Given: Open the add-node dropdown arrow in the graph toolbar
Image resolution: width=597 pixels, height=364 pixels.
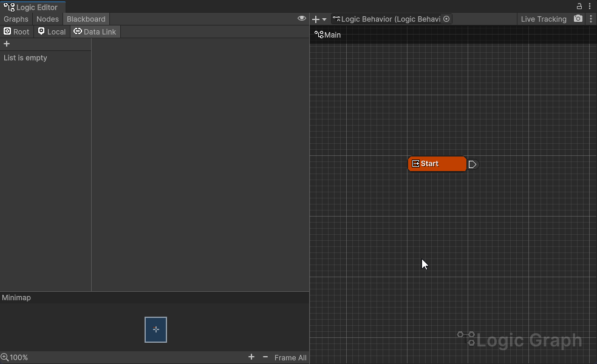Looking at the screenshot, I should (324, 19).
